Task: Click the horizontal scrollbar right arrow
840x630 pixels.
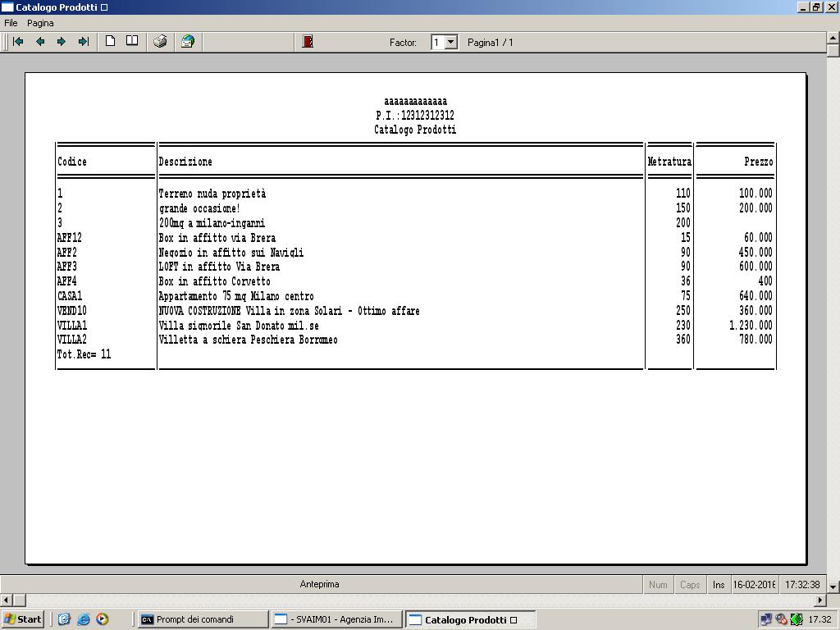Action: [x=820, y=600]
